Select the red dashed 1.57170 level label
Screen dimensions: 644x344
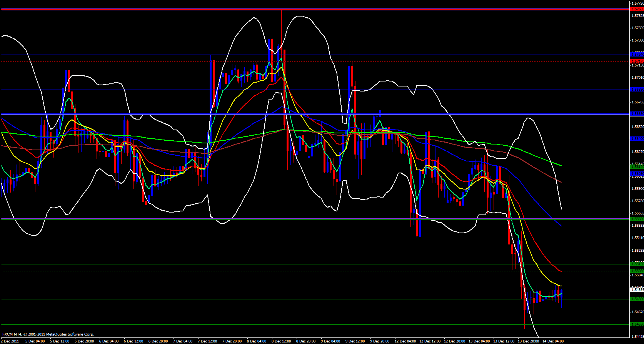pyautogui.click(x=637, y=61)
